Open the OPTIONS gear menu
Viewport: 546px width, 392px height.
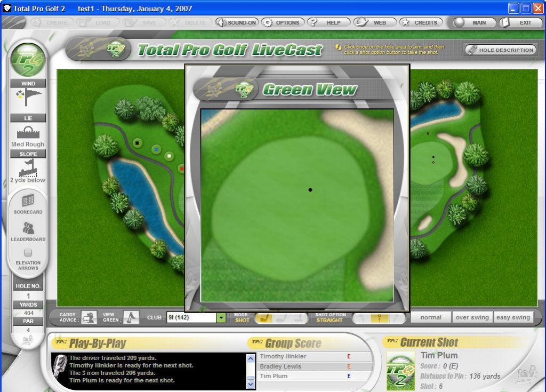coord(283,22)
